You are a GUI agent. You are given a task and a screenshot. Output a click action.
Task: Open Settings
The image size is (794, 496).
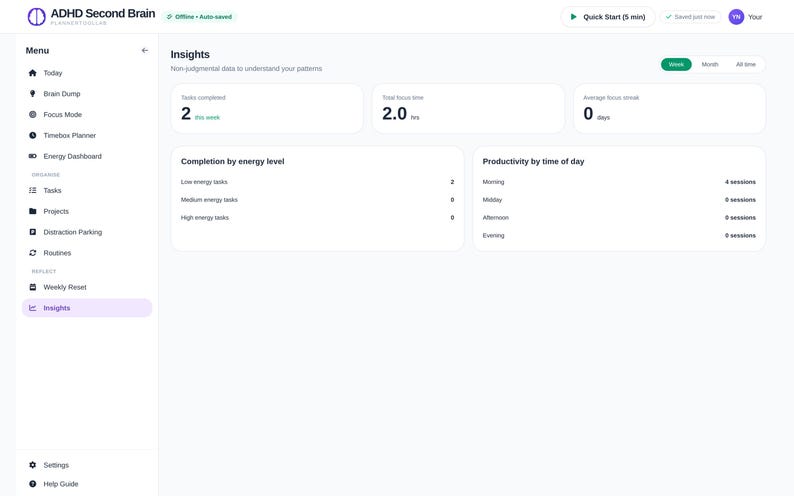pyautogui.click(x=87, y=465)
